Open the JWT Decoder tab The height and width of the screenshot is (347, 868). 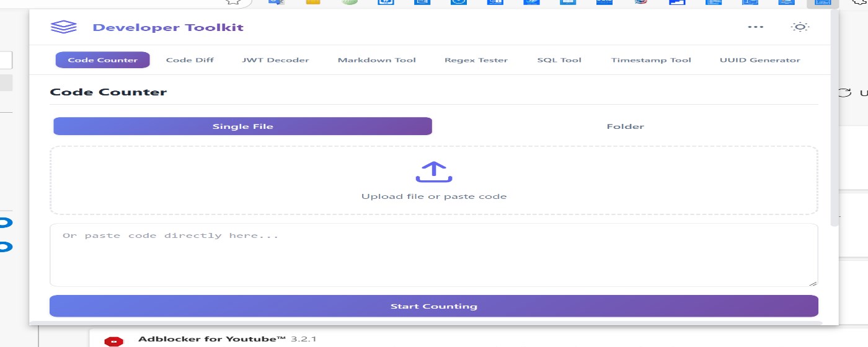pyautogui.click(x=275, y=60)
